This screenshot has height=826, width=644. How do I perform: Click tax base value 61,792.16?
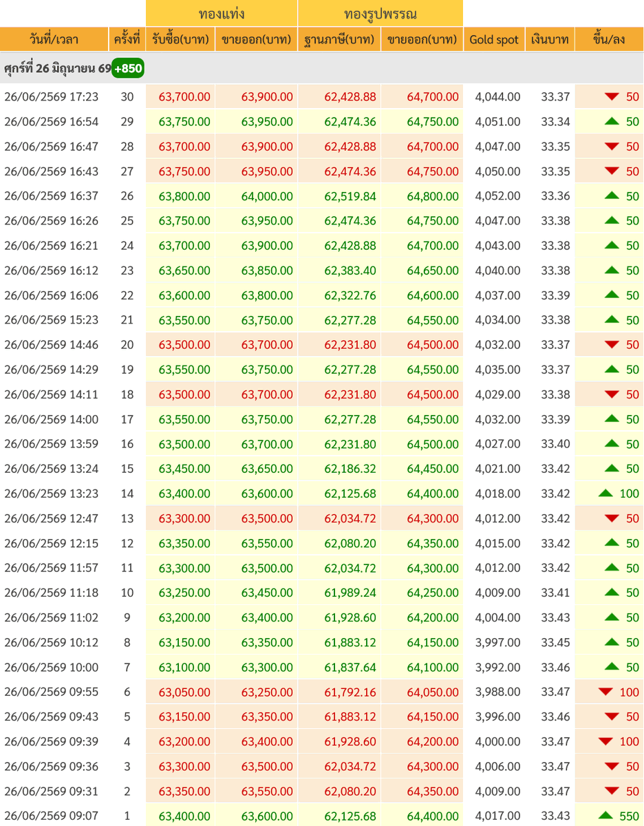[350, 692]
